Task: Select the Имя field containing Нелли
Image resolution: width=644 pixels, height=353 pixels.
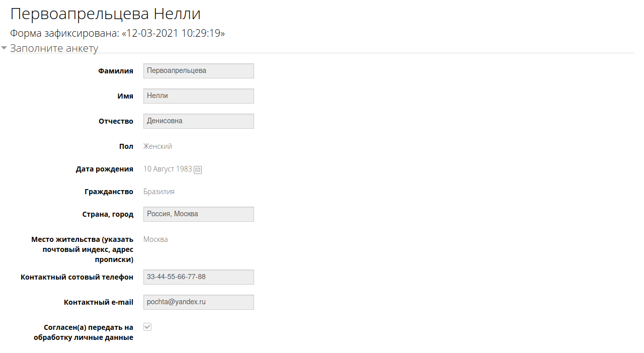Action: [x=199, y=96]
